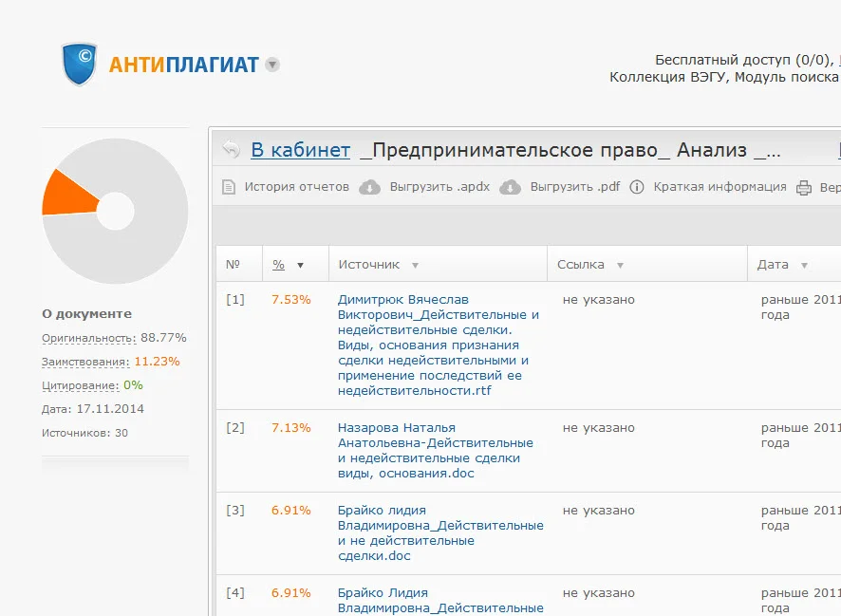Click 6.91% value in row 4

point(290,592)
